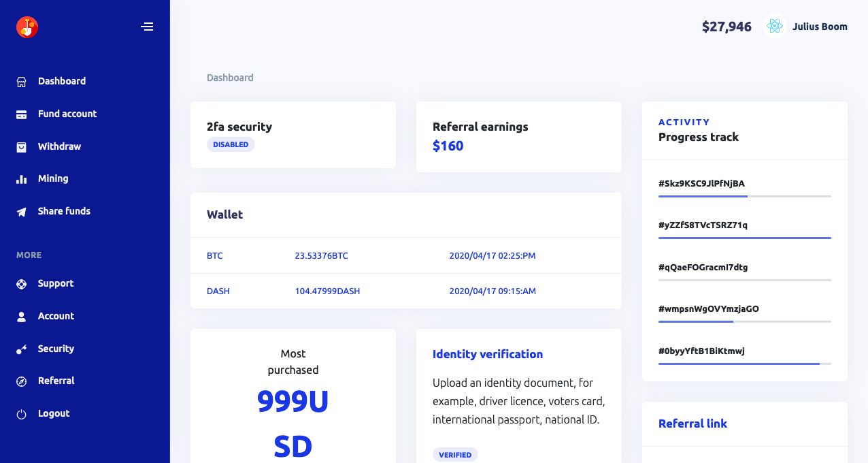
Task: Click the React avatar next to Julius Boom
Action: tap(774, 27)
